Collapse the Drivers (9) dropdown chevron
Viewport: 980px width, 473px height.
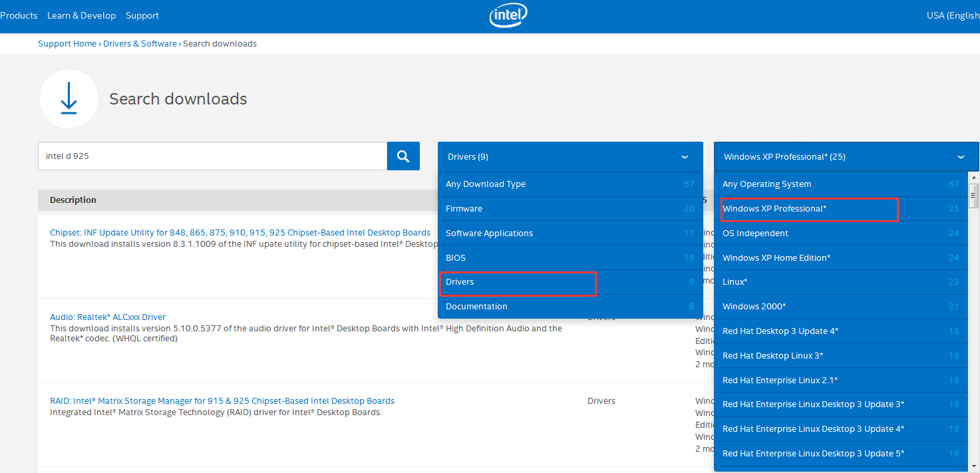point(685,157)
